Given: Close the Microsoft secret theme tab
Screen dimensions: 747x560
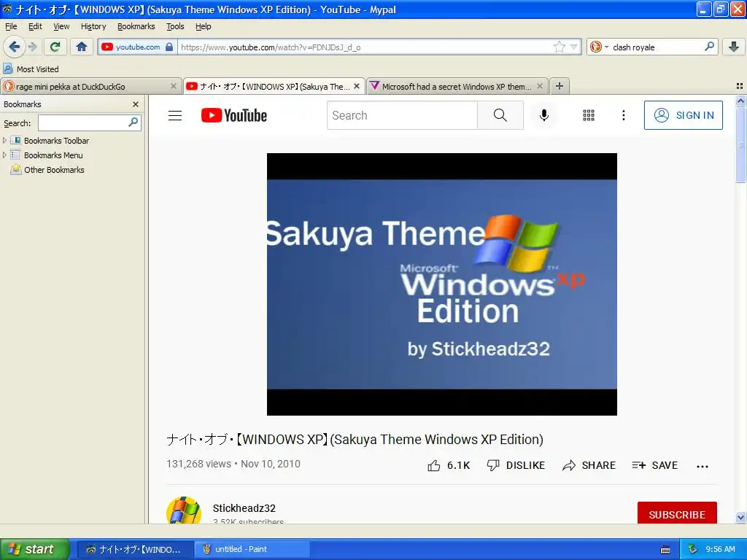Looking at the screenshot, I should [539, 86].
